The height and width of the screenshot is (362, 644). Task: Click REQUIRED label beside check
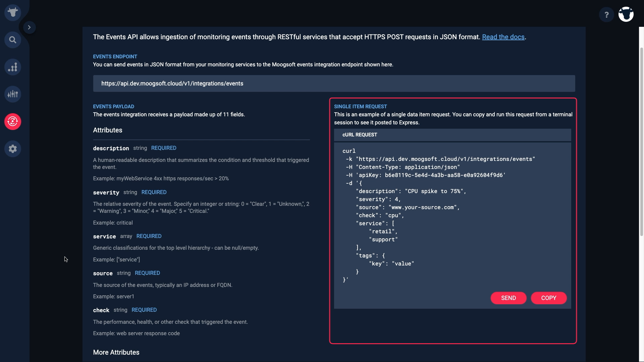[x=144, y=310]
